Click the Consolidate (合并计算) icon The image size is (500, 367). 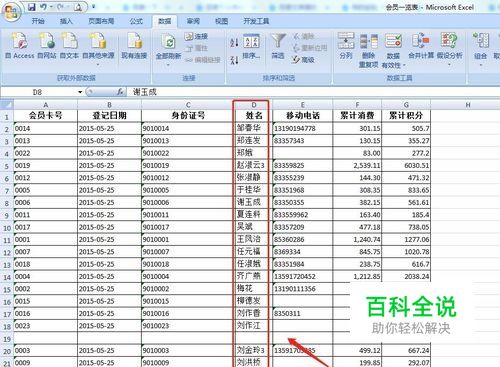[421, 41]
